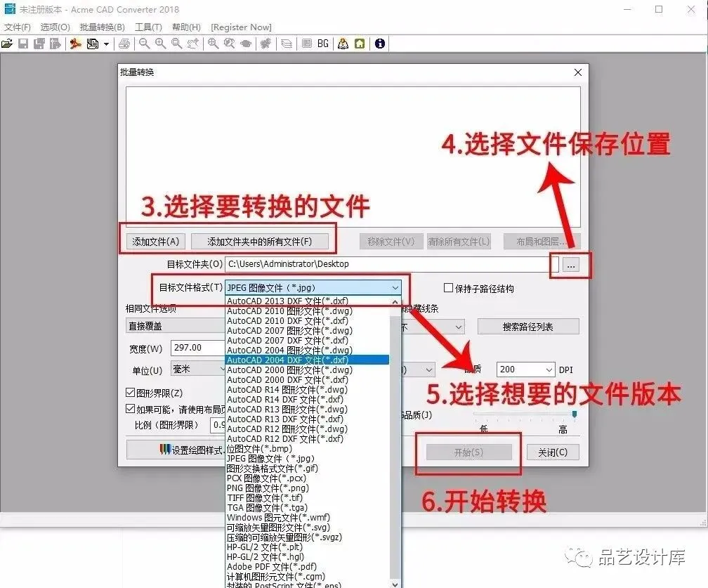Click the 搜索路径列表 button
Screen dimensions: 708x588
click(528, 327)
